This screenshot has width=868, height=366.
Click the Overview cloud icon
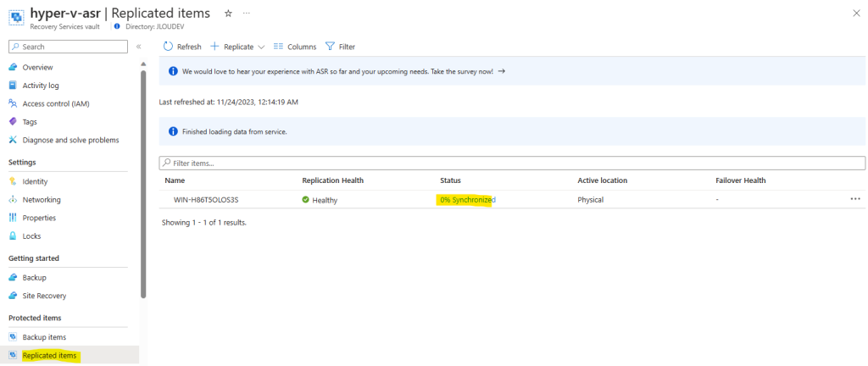14,68
